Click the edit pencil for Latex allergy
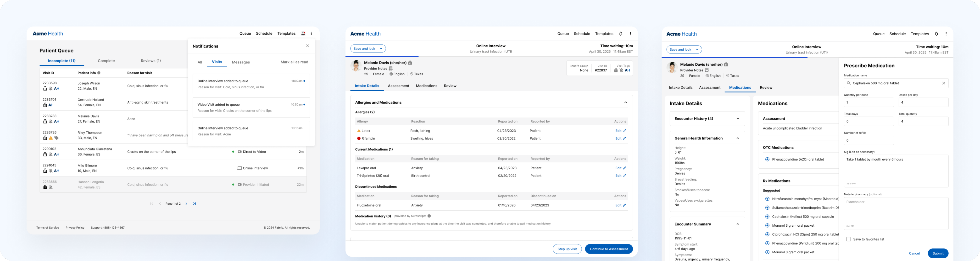The image size is (980, 261). click(624, 131)
